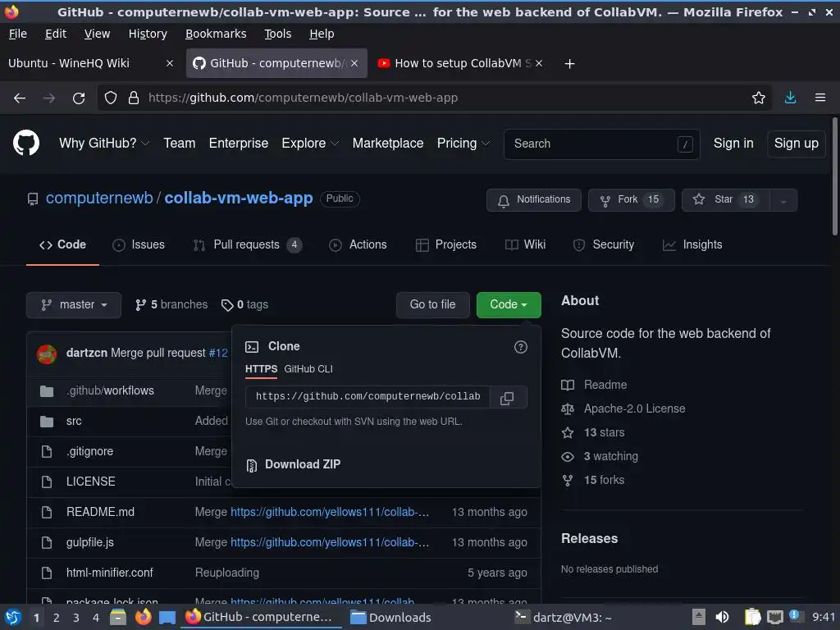Open file manager from taskbar quick launch
Screen dimensions: 840x630
[118, 617]
